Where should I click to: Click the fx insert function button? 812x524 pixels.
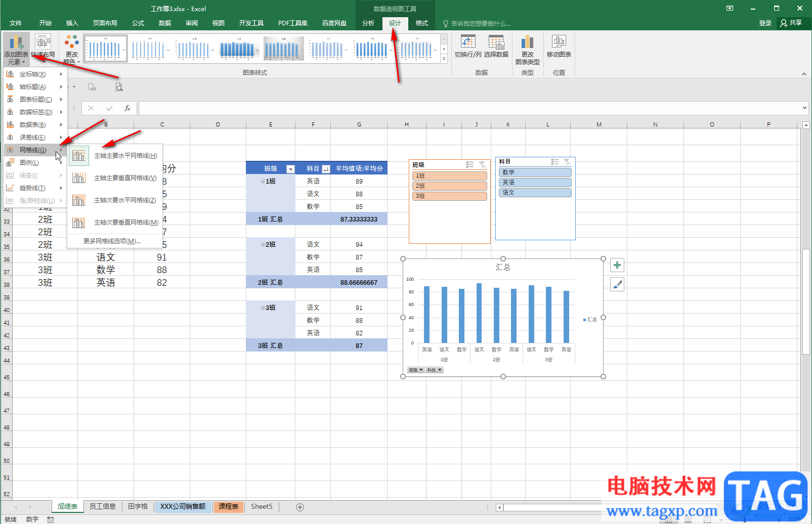127,108
